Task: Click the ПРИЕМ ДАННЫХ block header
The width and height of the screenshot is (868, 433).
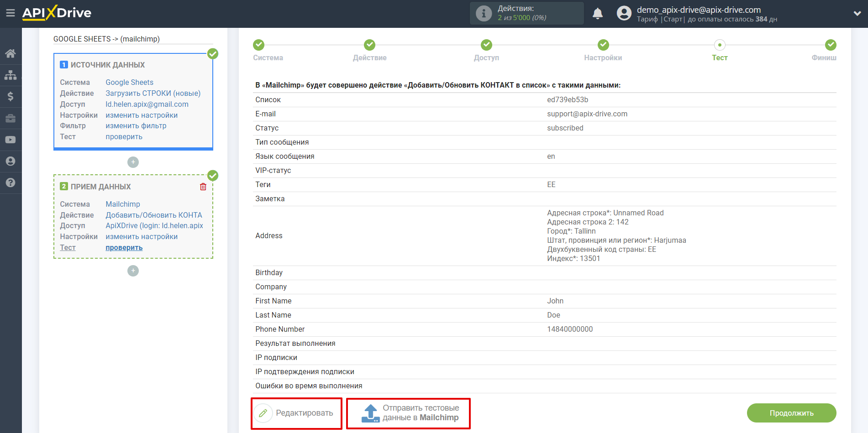Action: click(100, 187)
